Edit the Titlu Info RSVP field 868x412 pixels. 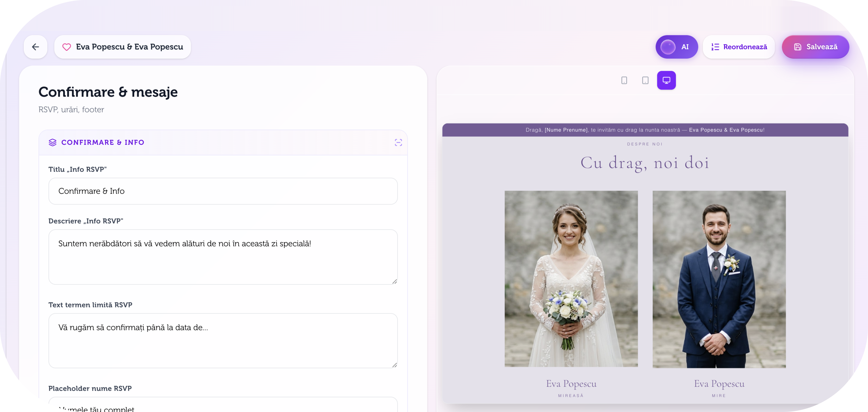pos(223,191)
